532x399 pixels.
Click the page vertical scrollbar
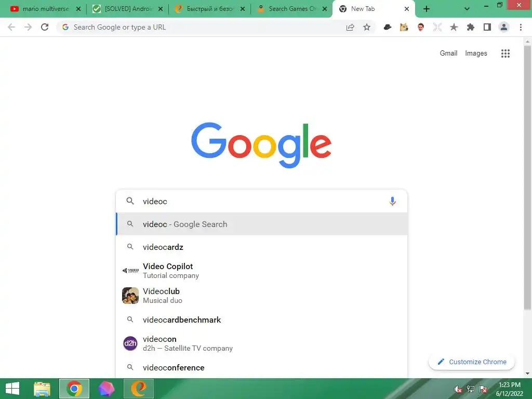(527, 178)
